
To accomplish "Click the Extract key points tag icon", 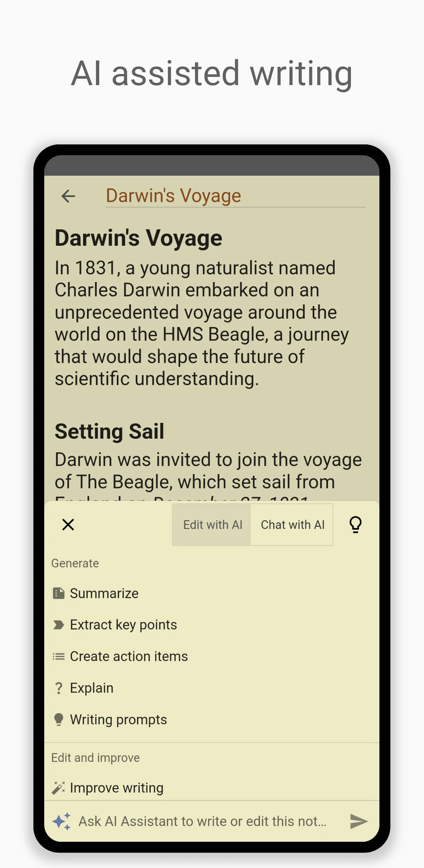I will [x=59, y=625].
